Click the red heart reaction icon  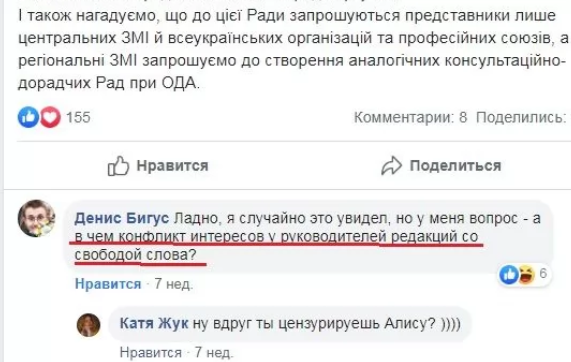pyautogui.click(x=50, y=117)
